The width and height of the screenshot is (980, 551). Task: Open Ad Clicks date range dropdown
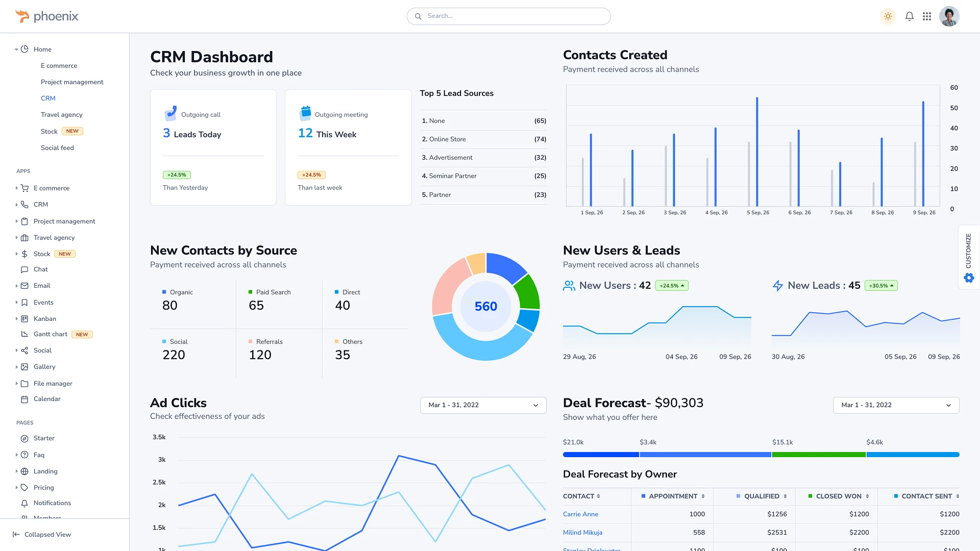click(483, 405)
